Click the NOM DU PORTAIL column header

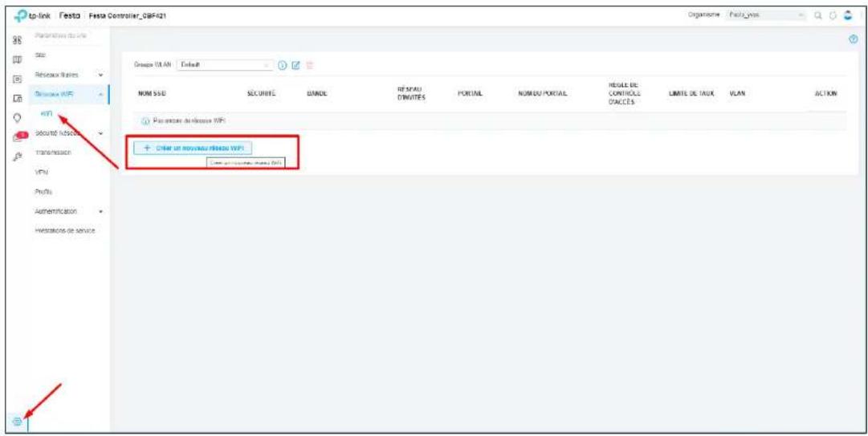coord(543,94)
